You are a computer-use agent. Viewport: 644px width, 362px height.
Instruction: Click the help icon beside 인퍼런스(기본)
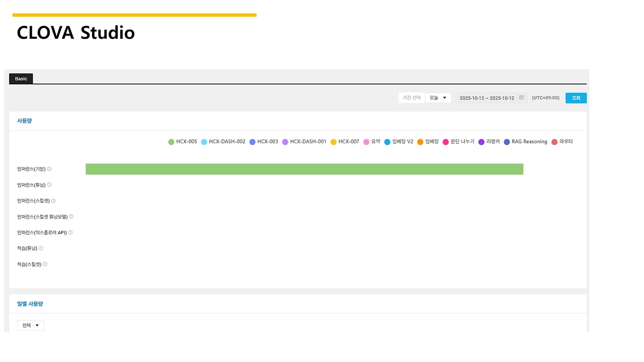point(49,169)
